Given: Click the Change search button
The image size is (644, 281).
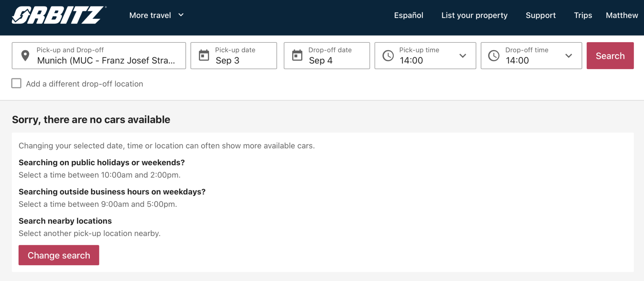Looking at the screenshot, I should [x=59, y=255].
